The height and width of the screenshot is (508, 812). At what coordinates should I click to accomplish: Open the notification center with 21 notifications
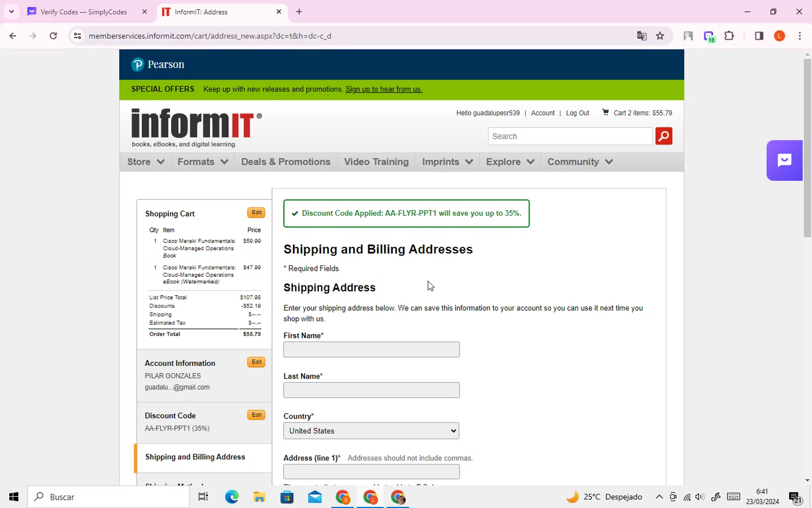[795, 497]
